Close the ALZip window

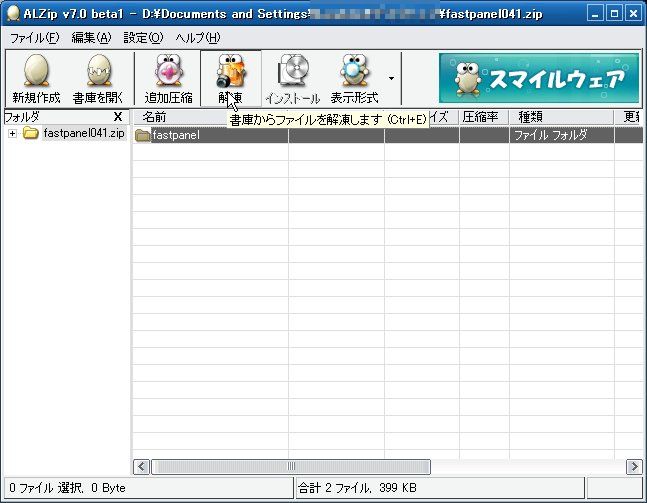tap(633, 14)
